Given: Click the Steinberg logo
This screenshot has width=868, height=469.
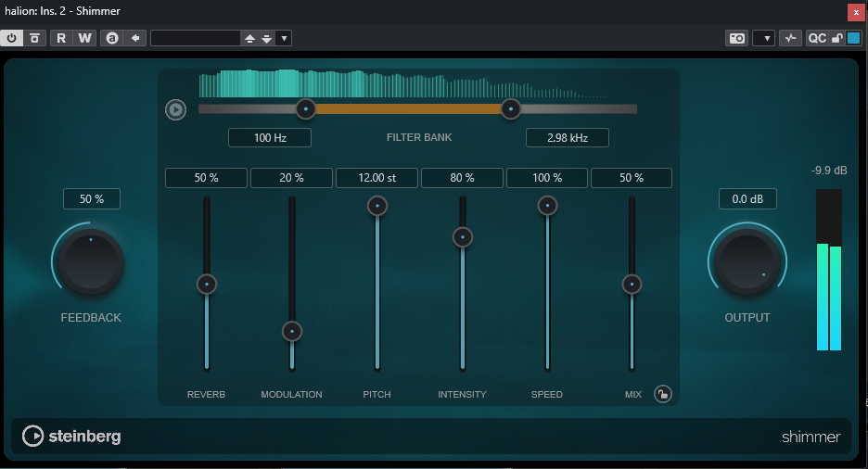Looking at the screenshot, I should pos(71,437).
